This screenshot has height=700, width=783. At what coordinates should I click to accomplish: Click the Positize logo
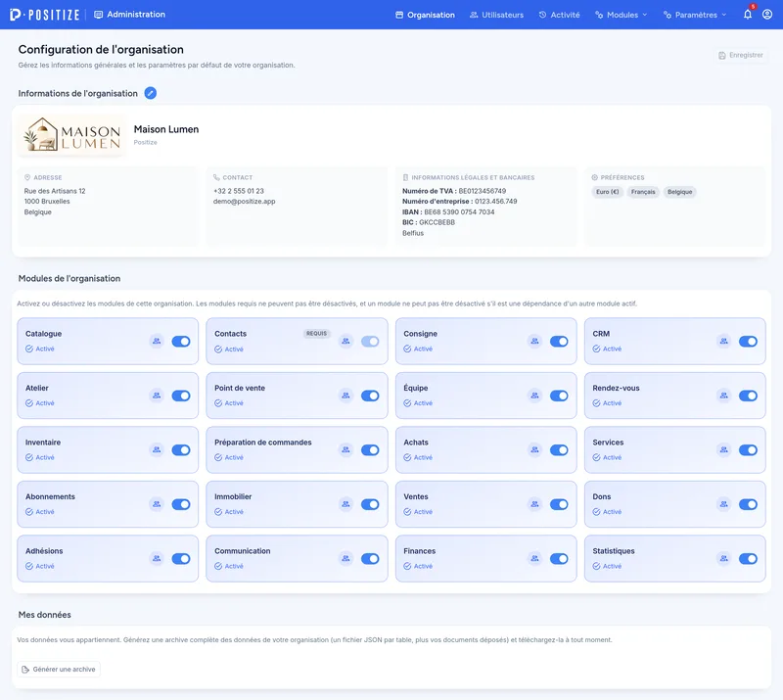(44, 15)
